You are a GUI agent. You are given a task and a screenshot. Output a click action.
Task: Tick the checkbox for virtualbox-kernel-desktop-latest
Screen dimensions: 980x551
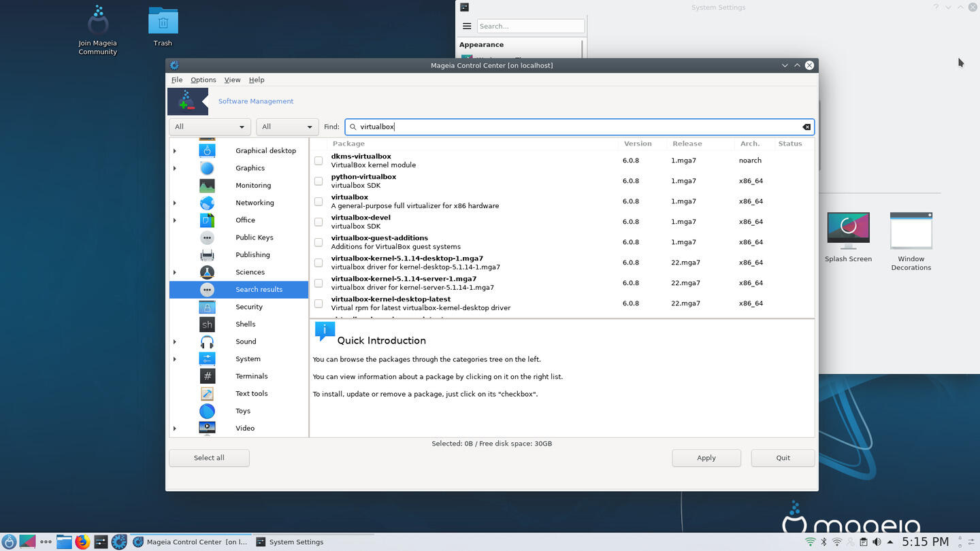click(318, 303)
